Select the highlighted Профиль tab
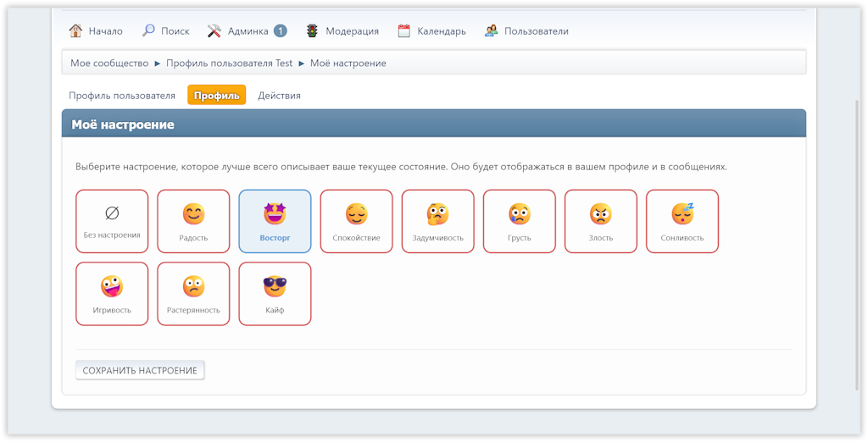Screen dimensions: 868x442 (x=216, y=95)
